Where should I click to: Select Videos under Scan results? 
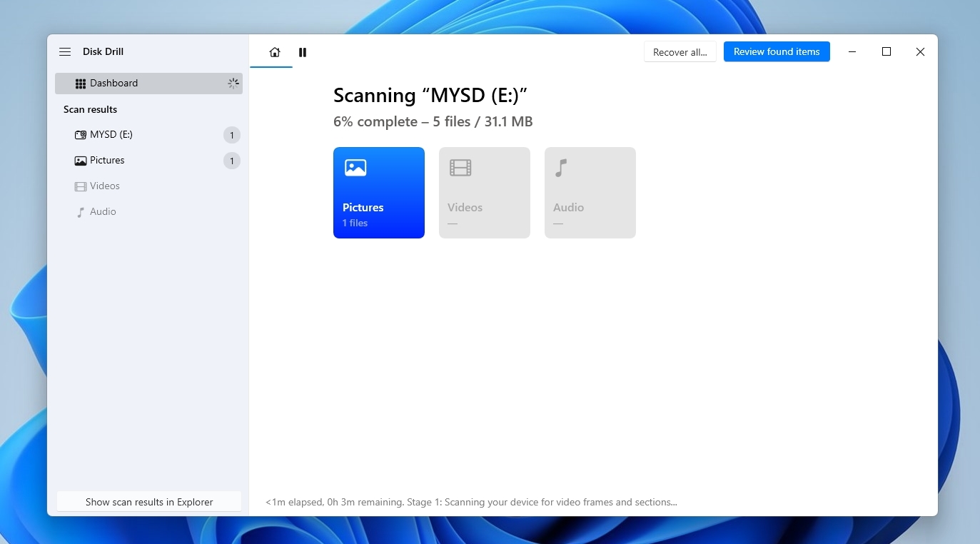point(104,186)
